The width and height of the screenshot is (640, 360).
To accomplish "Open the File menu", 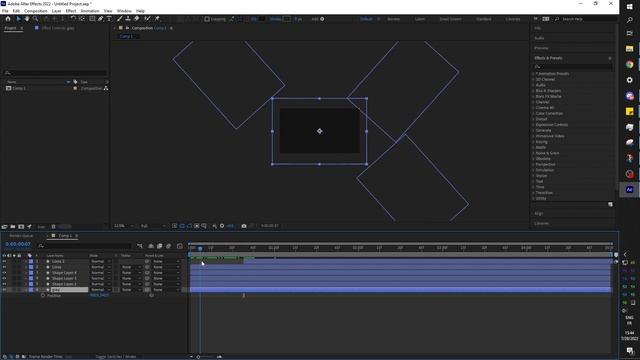I will [5, 11].
